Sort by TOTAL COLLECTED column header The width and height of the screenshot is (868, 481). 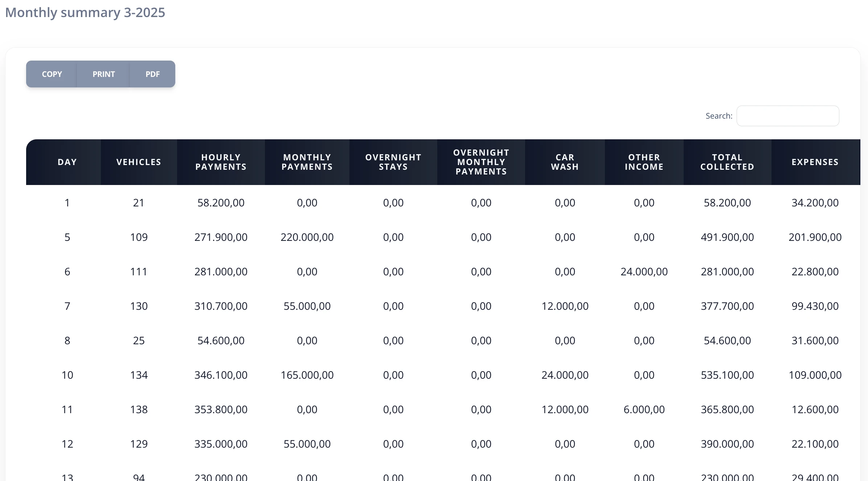[728, 162]
